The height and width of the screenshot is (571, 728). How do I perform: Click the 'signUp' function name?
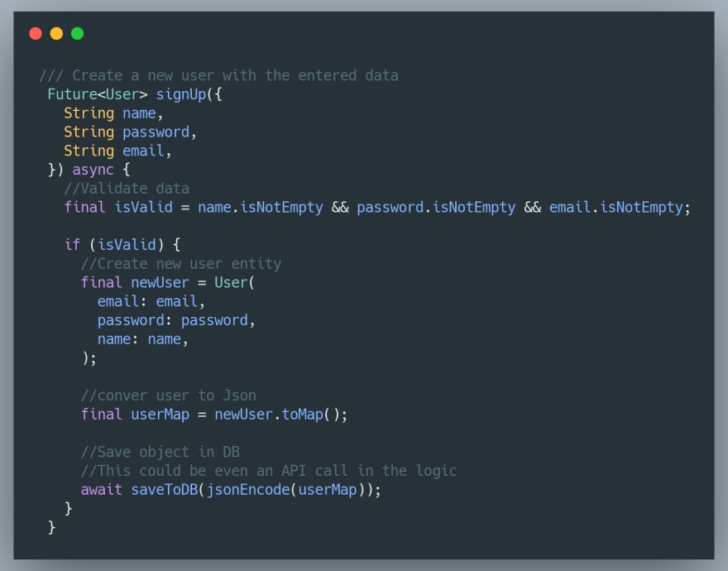[x=181, y=95]
